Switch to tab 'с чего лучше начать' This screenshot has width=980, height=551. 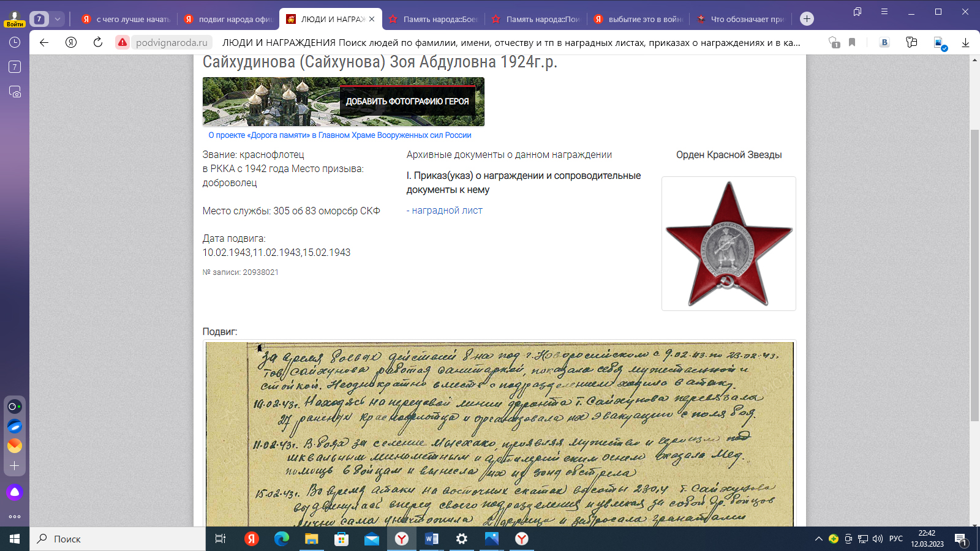pyautogui.click(x=126, y=19)
